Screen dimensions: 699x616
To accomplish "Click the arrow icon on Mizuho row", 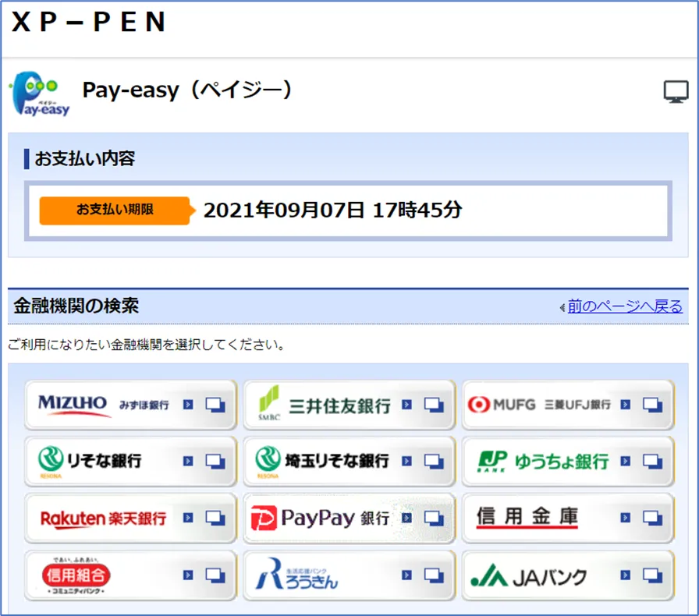I will (188, 404).
